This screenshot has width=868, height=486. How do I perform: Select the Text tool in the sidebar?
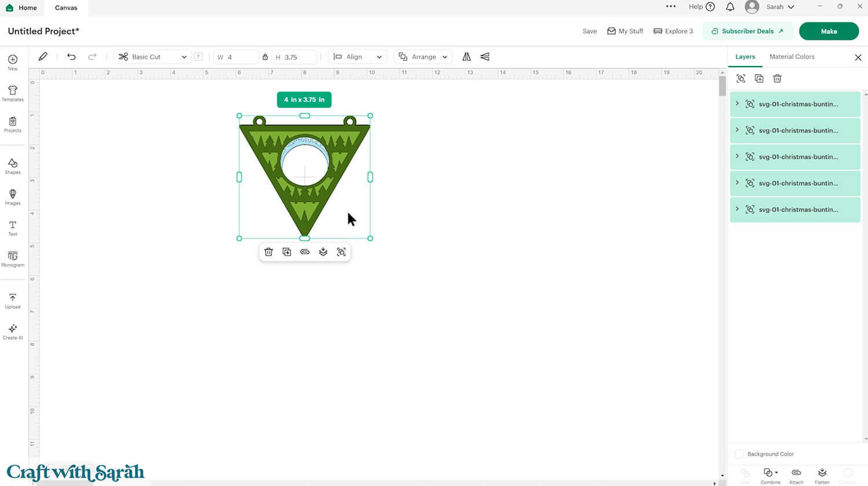click(12, 229)
